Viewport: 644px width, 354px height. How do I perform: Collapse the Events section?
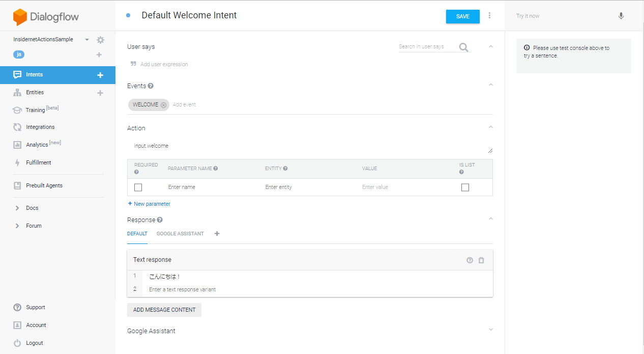(x=490, y=85)
